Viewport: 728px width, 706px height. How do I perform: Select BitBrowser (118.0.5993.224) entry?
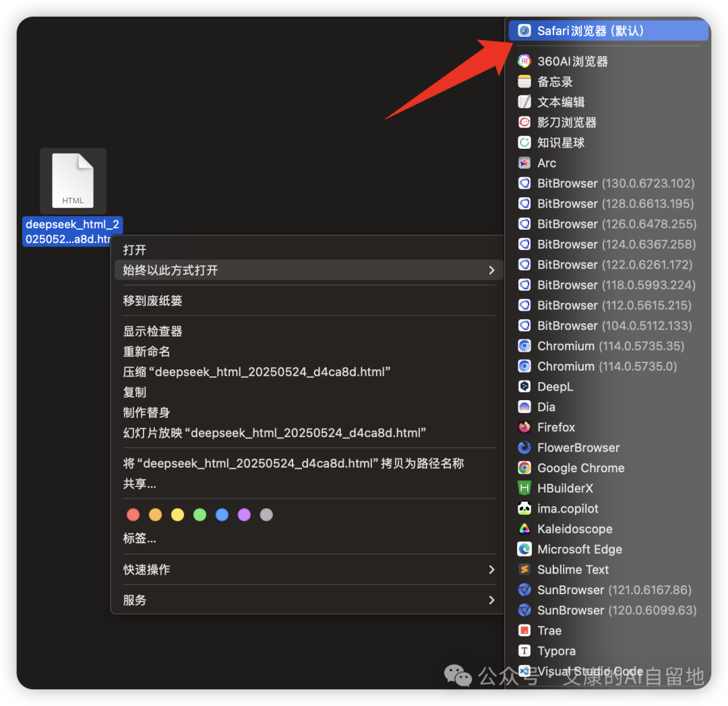[608, 285]
